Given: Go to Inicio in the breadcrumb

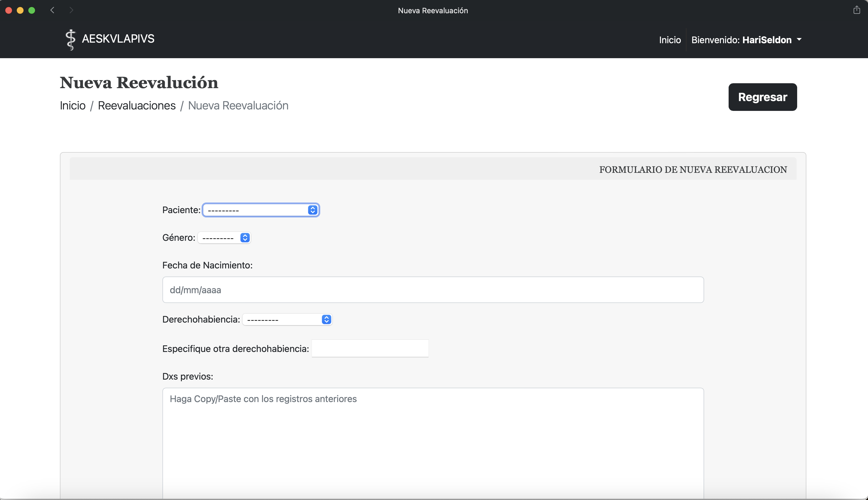Looking at the screenshot, I should click(73, 105).
